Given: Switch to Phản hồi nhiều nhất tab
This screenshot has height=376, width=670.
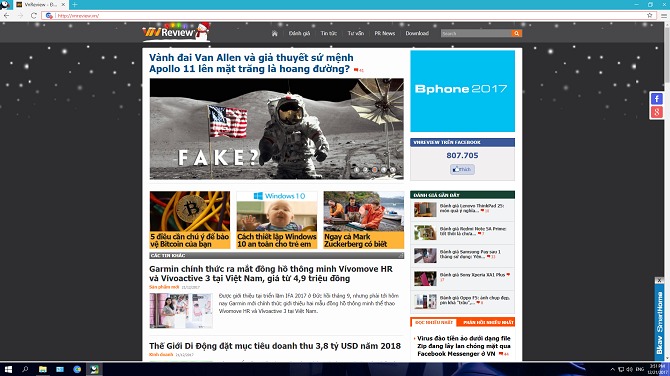Looking at the screenshot, I should pos(488,322).
